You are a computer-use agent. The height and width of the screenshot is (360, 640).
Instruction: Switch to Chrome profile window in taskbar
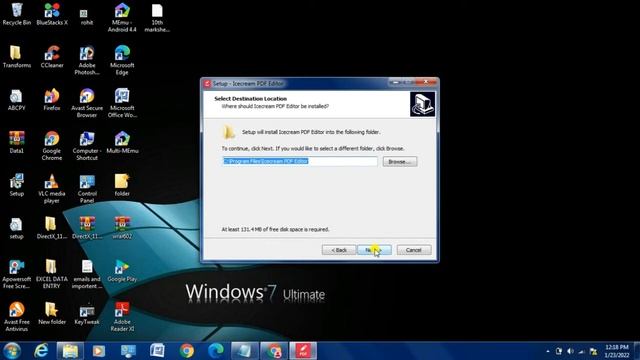point(274,351)
